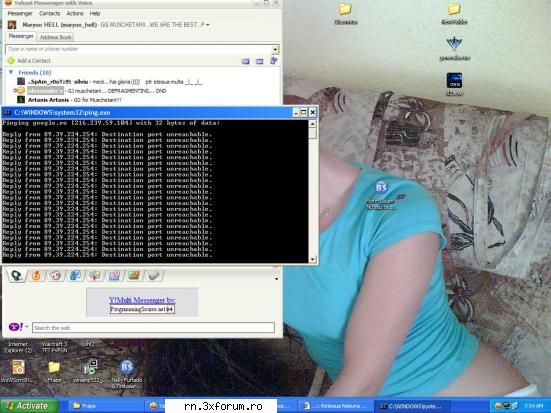Image resolution: width=551 pixels, height=413 pixels.
Task: Open the Contacts menu
Action: tap(50, 13)
